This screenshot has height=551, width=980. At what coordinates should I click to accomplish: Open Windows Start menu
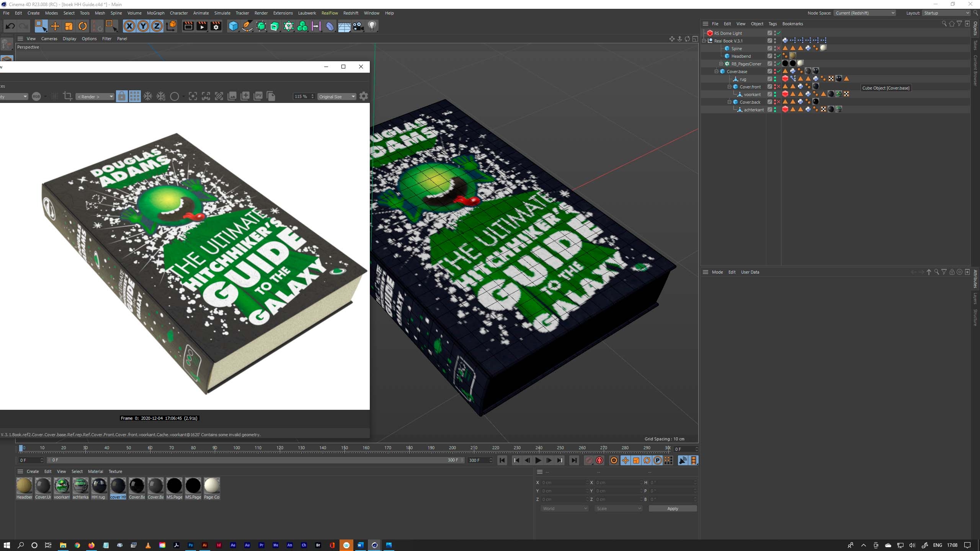(7, 545)
